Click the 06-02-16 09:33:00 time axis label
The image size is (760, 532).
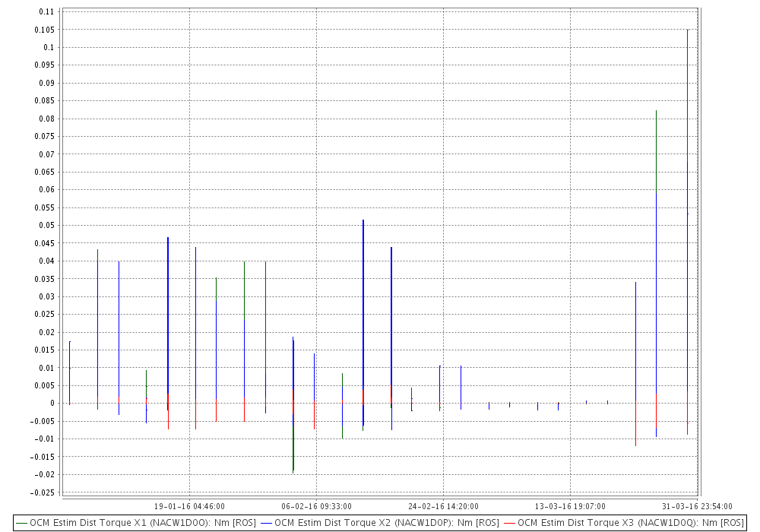click(316, 506)
